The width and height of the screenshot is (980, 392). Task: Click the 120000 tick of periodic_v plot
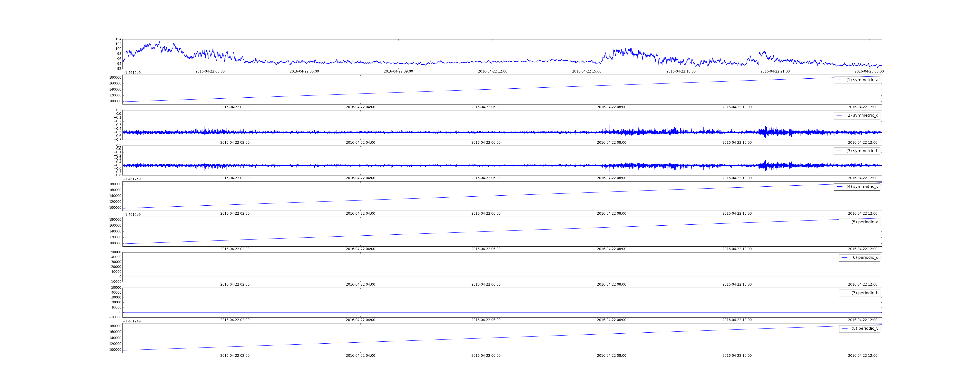click(115, 344)
